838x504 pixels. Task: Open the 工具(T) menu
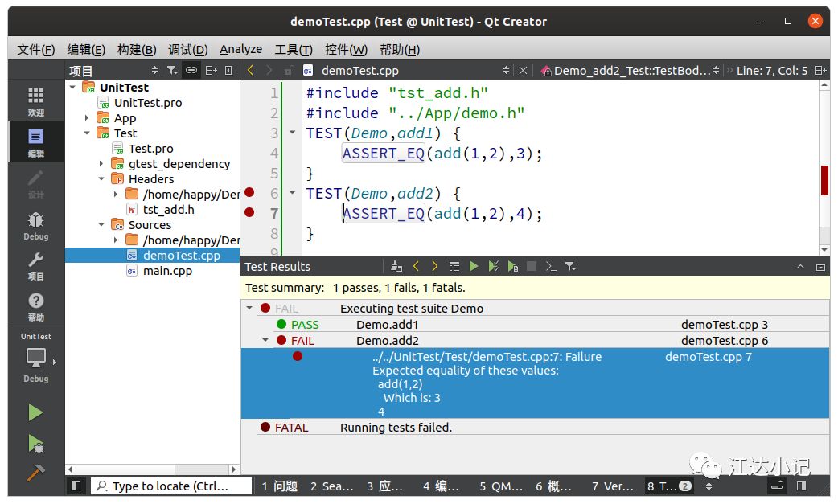click(294, 50)
